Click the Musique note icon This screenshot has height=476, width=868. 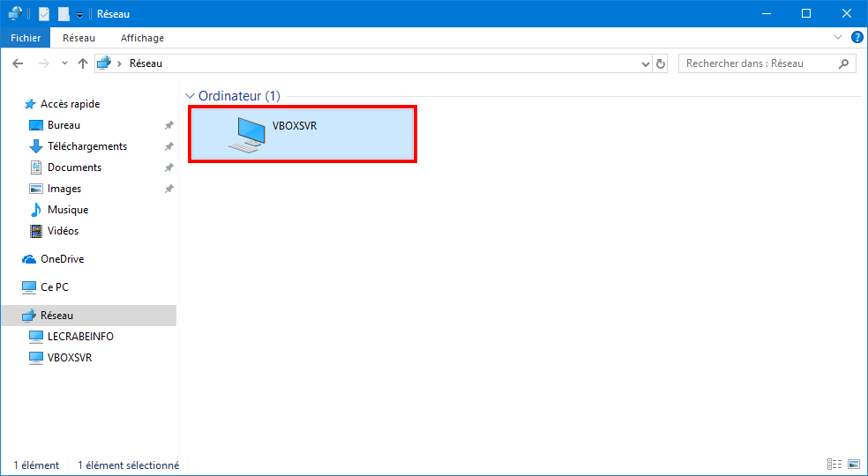point(36,210)
